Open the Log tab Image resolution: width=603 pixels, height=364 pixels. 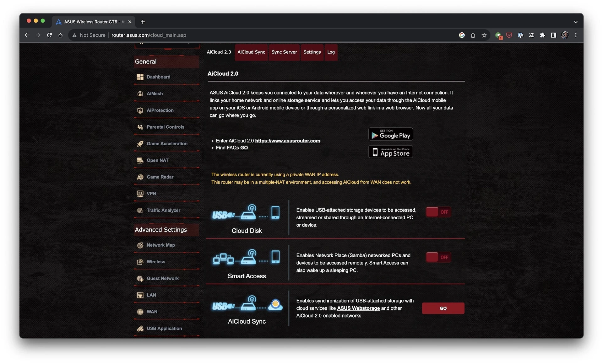pyautogui.click(x=331, y=52)
